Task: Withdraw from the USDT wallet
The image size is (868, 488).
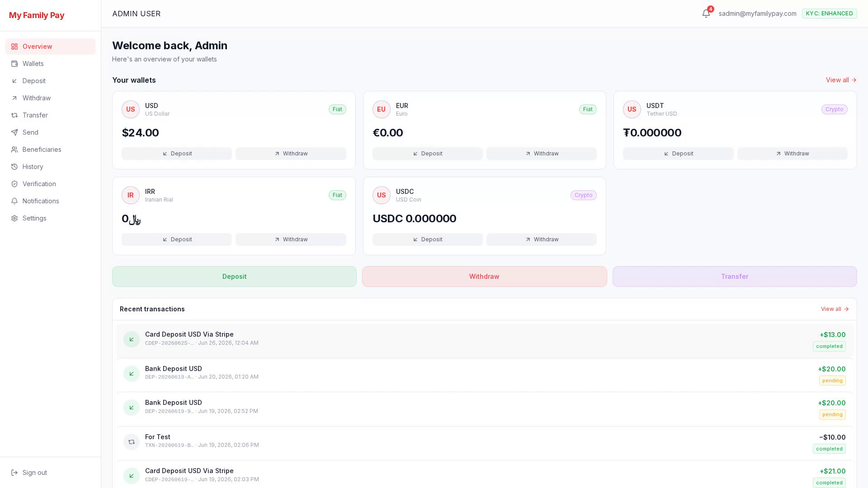Action: (793, 154)
